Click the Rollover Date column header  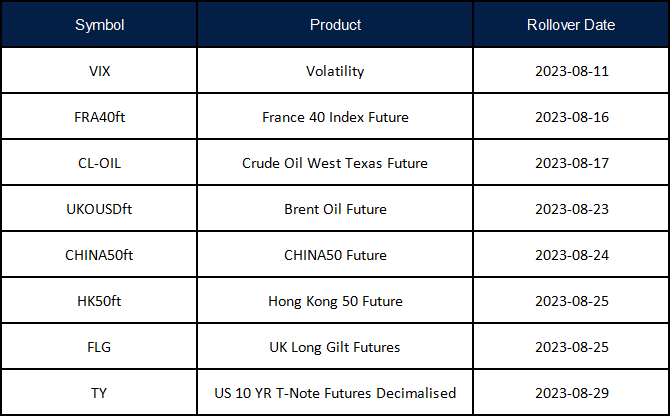point(571,25)
